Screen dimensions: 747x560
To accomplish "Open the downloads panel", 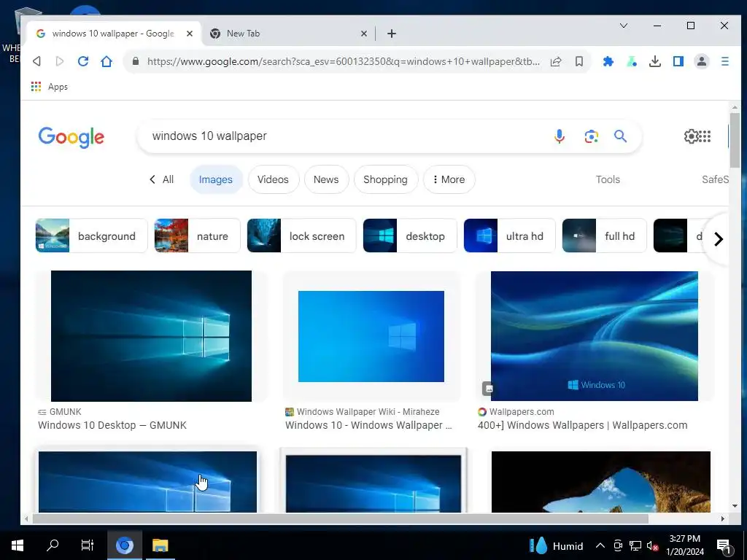I will [655, 61].
